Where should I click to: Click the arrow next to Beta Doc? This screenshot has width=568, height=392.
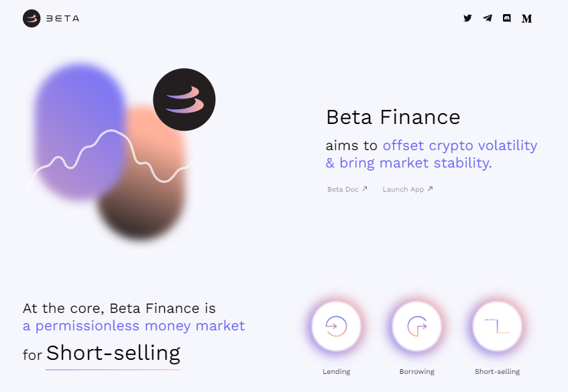(365, 189)
